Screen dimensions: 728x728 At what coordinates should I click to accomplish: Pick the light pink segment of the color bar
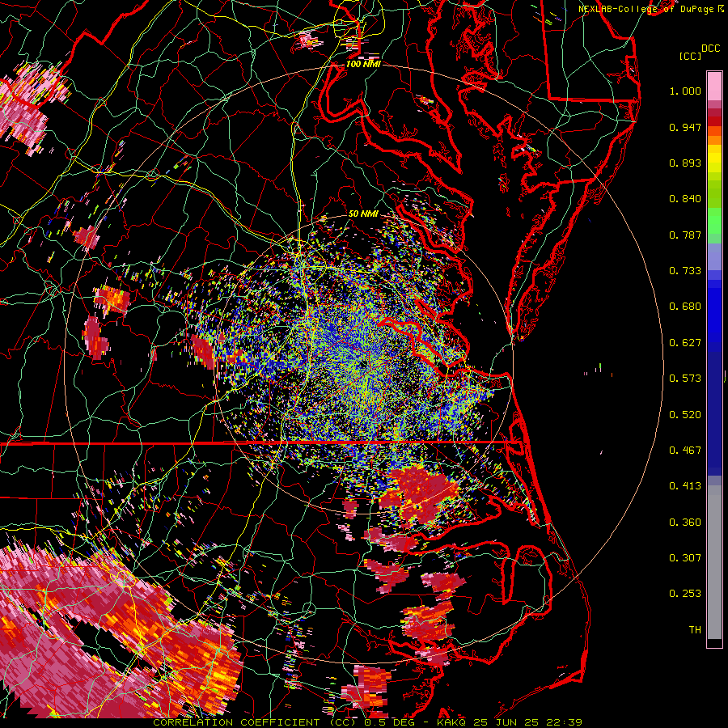(714, 87)
